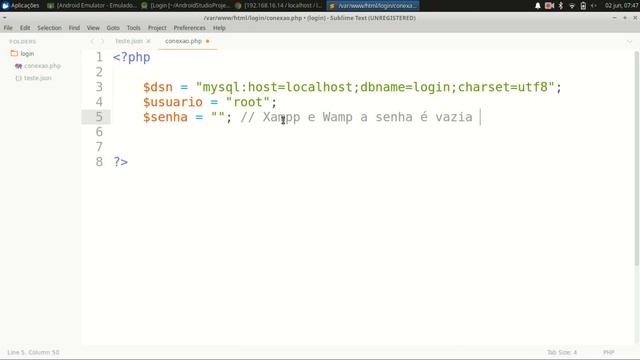Select the conexao.php tab

coord(183,41)
